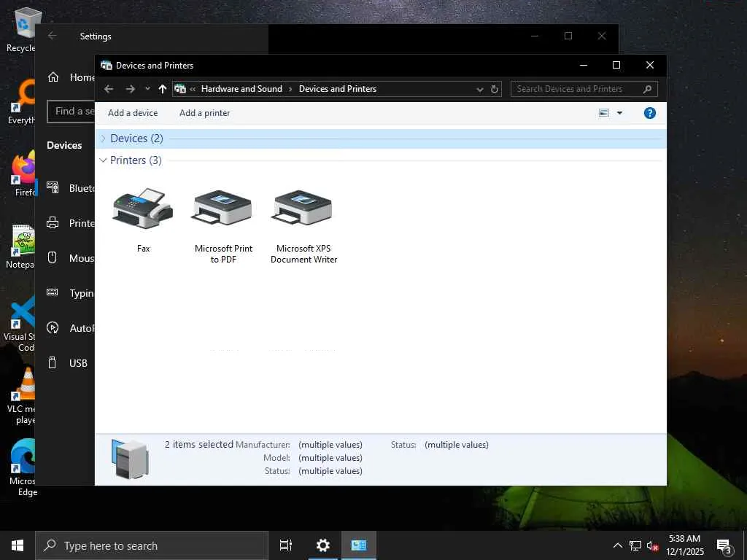Click the Find a setting search field

click(71, 112)
